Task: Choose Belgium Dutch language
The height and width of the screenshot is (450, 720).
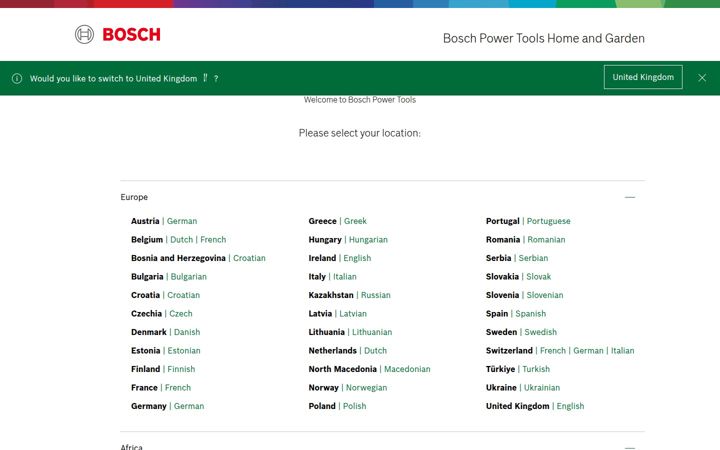Action: pyautogui.click(x=181, y=240)
